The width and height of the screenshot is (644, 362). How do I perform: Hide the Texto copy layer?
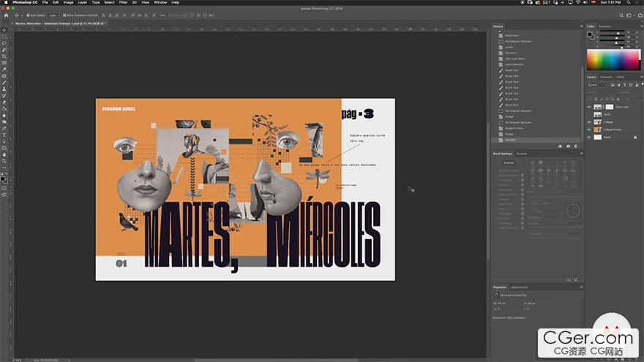tap(589, 107)
